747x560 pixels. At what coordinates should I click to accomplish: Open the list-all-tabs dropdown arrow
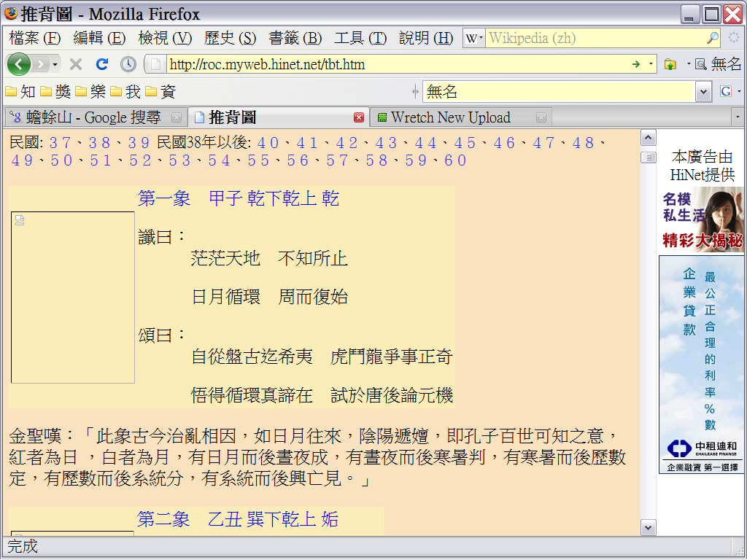pos(738,117)
